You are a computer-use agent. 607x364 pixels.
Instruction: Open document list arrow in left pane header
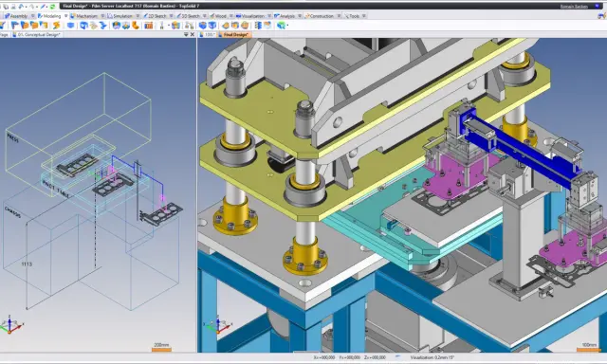[186, 34]
